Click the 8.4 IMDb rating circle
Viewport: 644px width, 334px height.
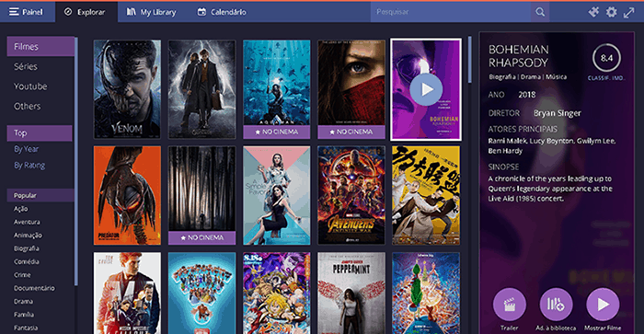point(606,58)
